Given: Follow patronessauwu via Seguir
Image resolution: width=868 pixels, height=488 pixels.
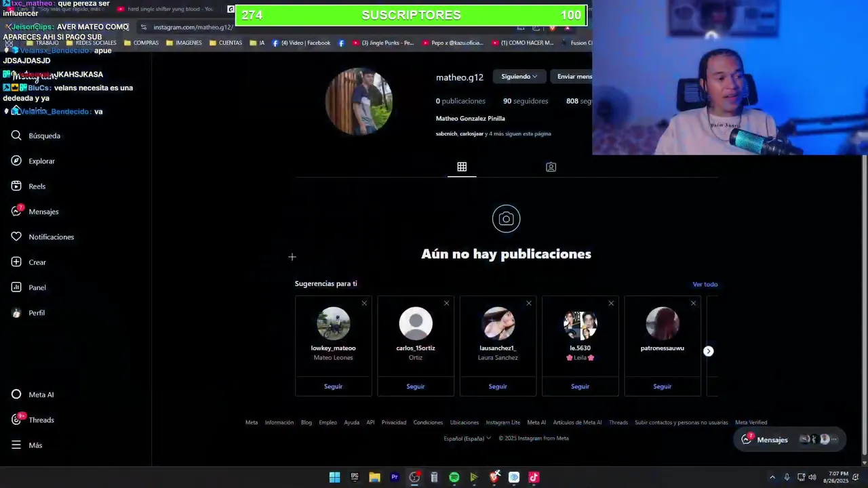Looking at the screenshot, I should point(662,386).
